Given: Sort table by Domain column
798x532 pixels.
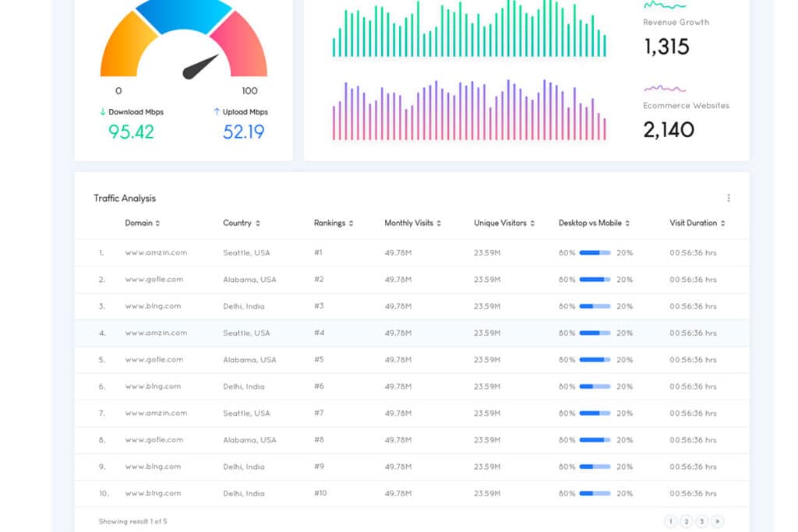Looking at the screenshot, I should (157, 224).
